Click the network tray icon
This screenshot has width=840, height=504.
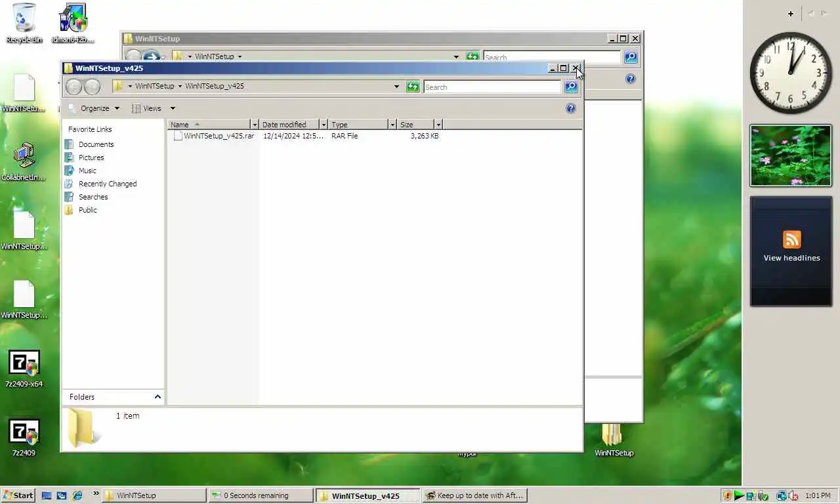coord(781,495)
